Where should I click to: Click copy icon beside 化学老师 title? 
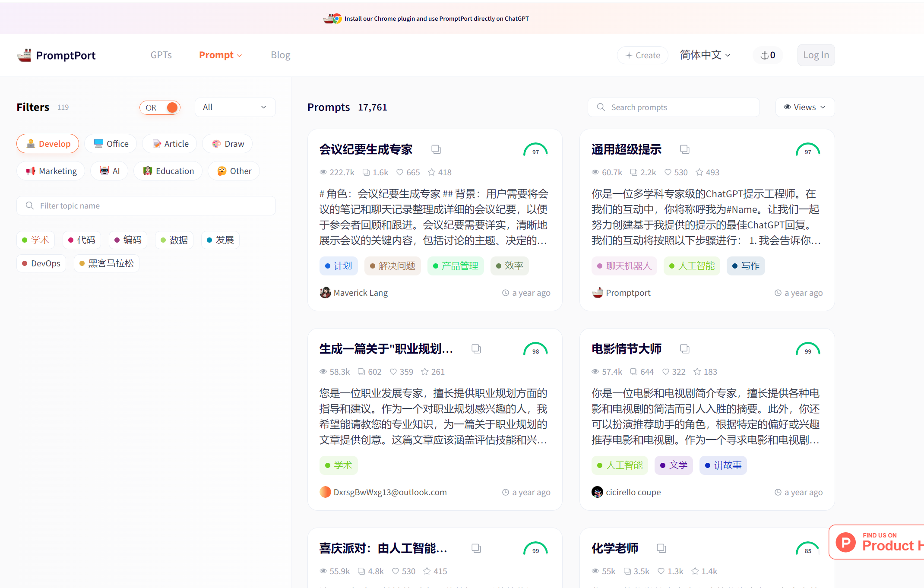tap(661, 548)
